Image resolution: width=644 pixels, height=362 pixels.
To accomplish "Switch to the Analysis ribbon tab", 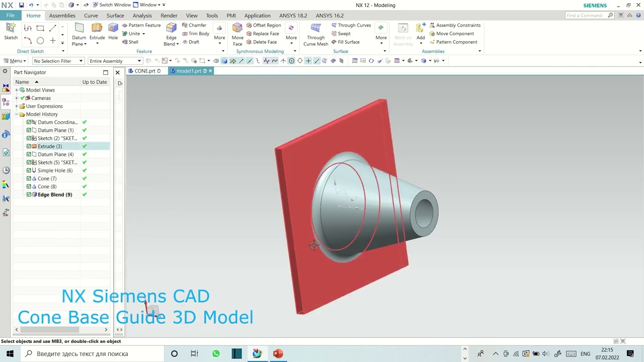I will [x=142, y=16].
